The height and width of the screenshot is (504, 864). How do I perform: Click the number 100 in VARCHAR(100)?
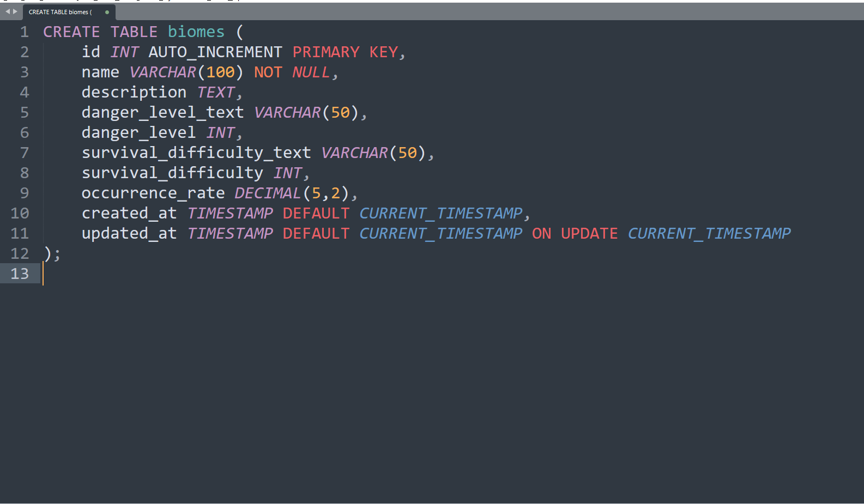(221, 72)
